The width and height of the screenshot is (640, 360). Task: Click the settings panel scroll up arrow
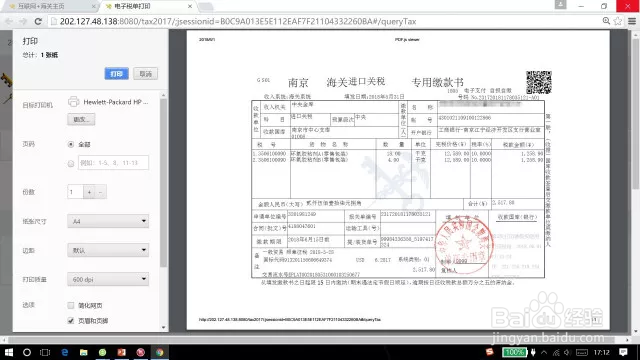pos(163,95)
